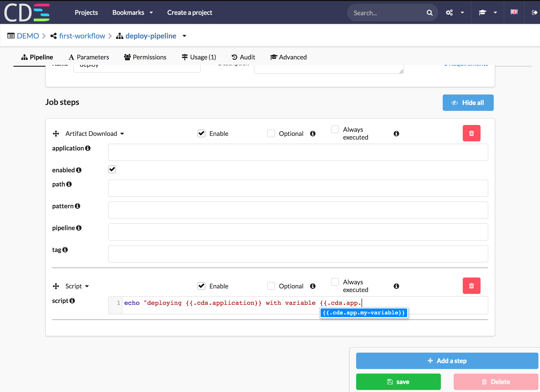The width and height of the screenshot is (540, 392).
Task: Click the logout icon in navbar
Action: point(534,13)
